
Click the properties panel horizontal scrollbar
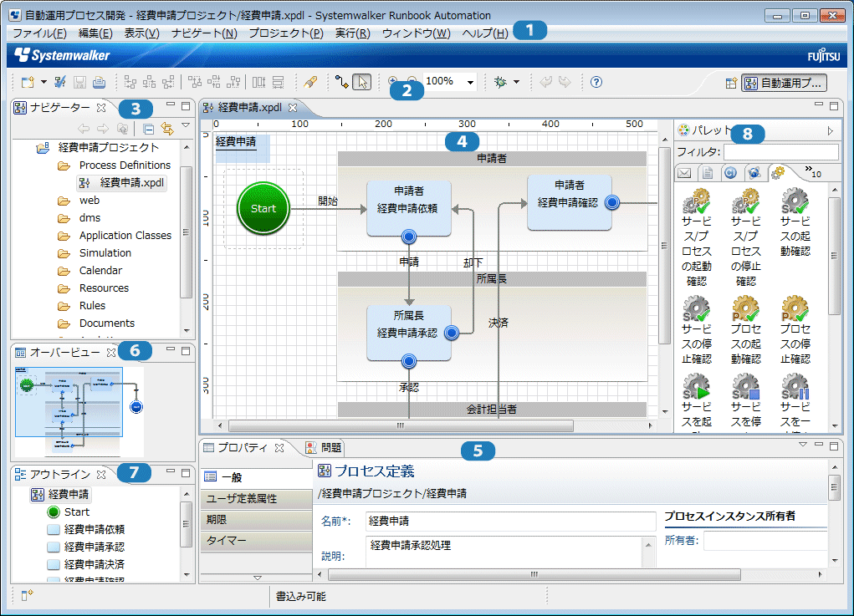point(534,575)
